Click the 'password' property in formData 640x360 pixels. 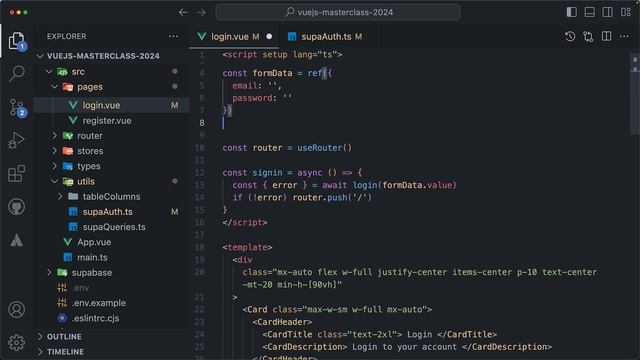point(252,98)
